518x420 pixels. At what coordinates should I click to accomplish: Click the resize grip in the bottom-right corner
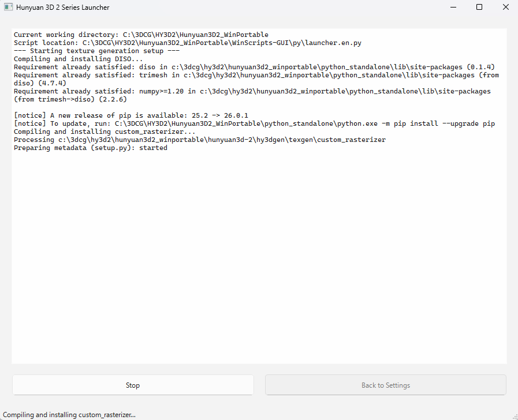click(513, 415)
